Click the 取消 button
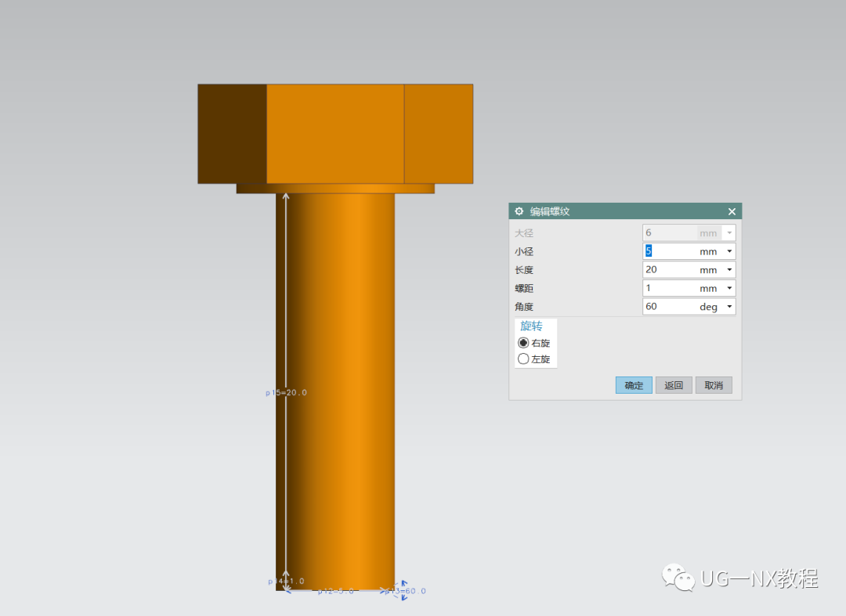Screen dimensions: 846x616 pyautogui.click(x=714, y=385)
